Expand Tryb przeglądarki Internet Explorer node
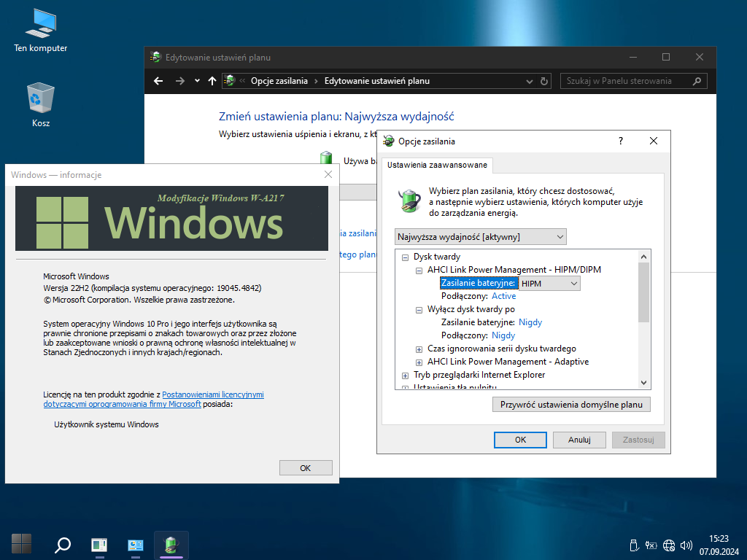Image resolution: width=747 pixels, height=560 pixels. pos(406,376)
